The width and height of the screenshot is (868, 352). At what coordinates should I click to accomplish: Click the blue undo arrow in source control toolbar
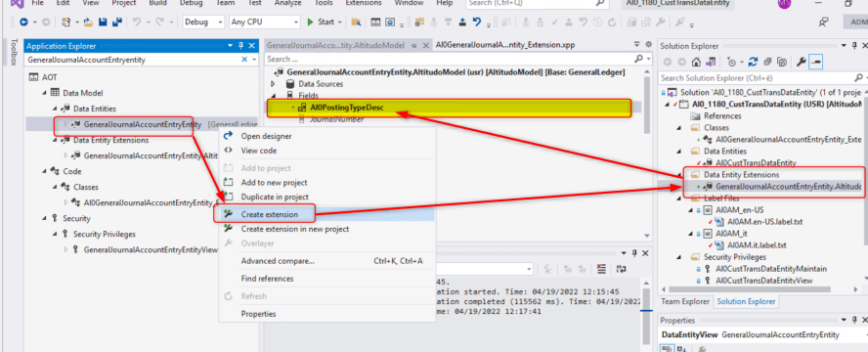pyautogui.click(x=477, y=22)
